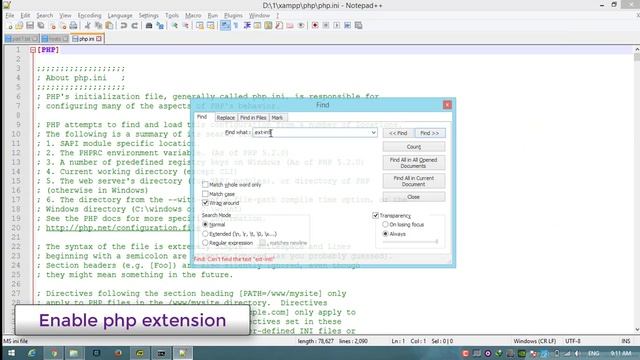Switch to the Replace tab in Find dialog
640x360 pixels.
(226, 118)
